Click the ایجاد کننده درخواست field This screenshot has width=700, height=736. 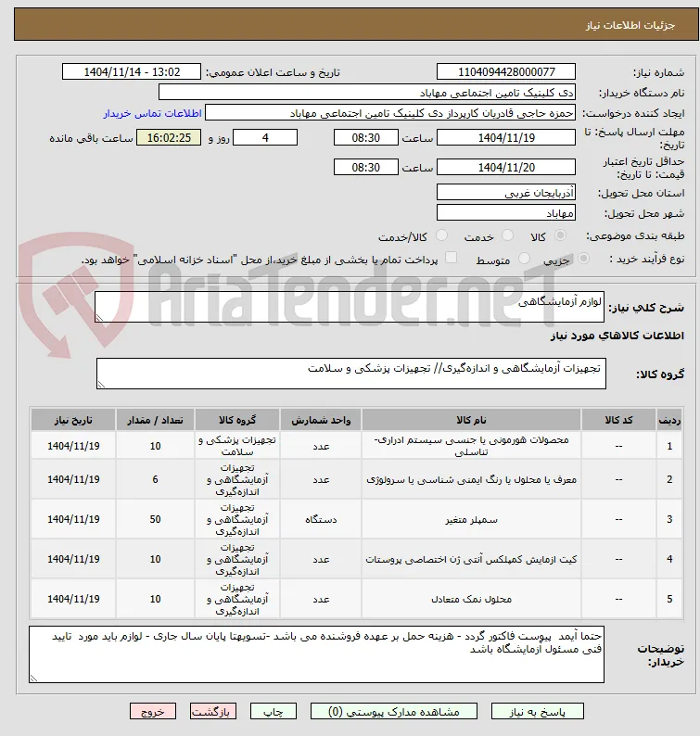point(390,113)
